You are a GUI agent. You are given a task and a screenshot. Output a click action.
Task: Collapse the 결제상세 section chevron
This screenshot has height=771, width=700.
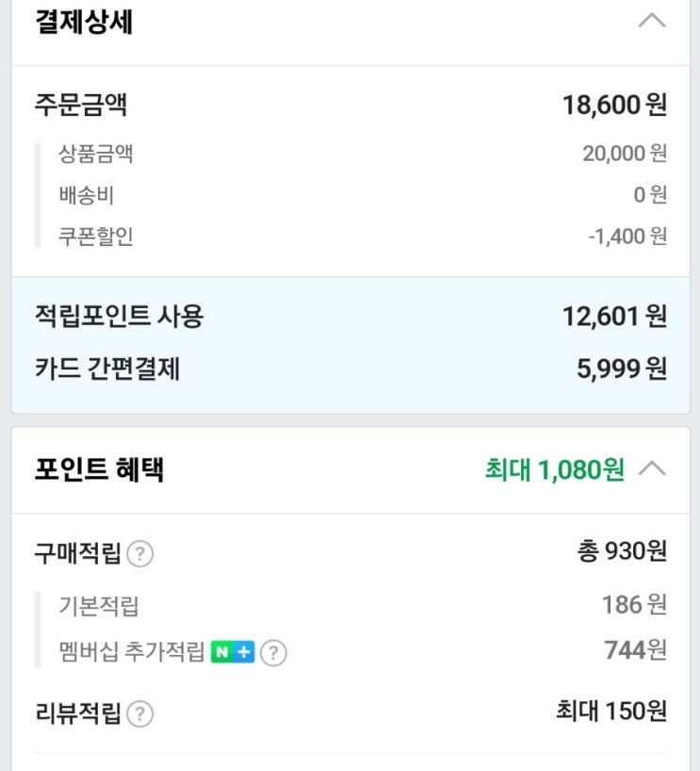[x=652, y=21]
